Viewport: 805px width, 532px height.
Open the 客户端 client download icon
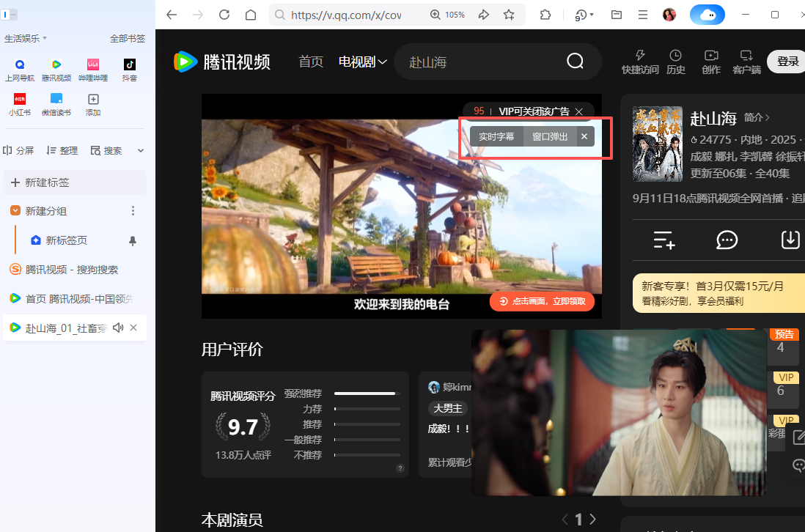[746, 62]
